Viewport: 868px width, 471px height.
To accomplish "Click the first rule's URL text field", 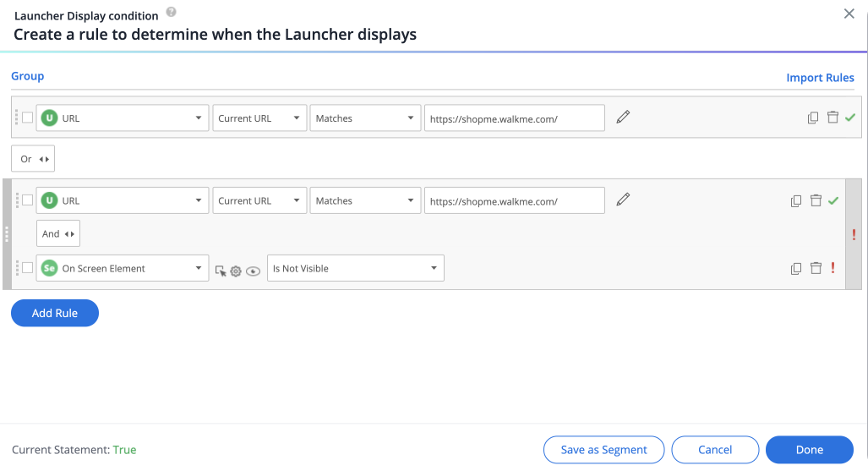I will tap(514, 118).
